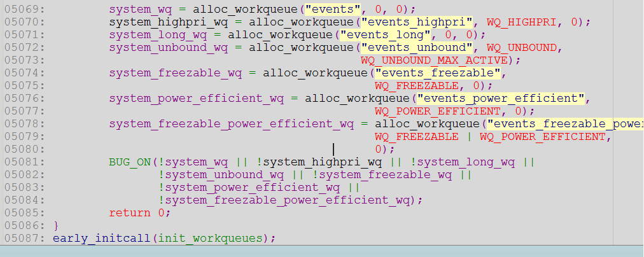
Task: Click alloc_workqueue call on line 05078
Action: [427, 123]
